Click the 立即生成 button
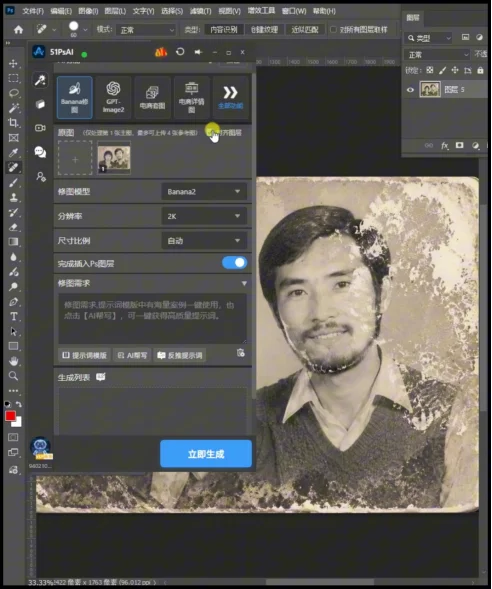The image size is (492, 589). 206,454
